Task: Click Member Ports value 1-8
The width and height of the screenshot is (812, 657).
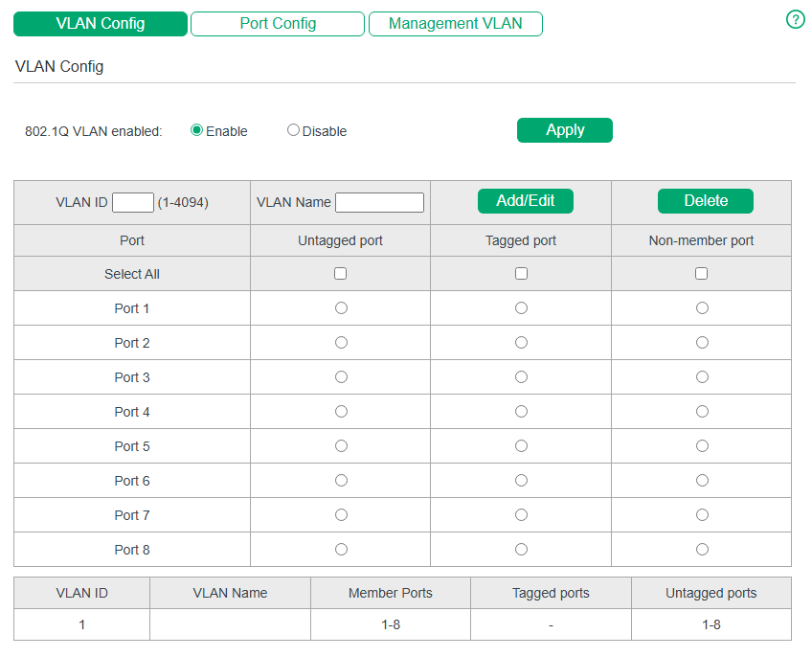Action: 391,624
